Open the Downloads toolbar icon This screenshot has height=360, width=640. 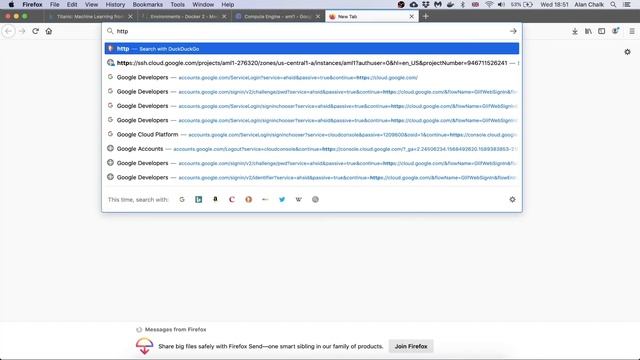pos(575,31)
